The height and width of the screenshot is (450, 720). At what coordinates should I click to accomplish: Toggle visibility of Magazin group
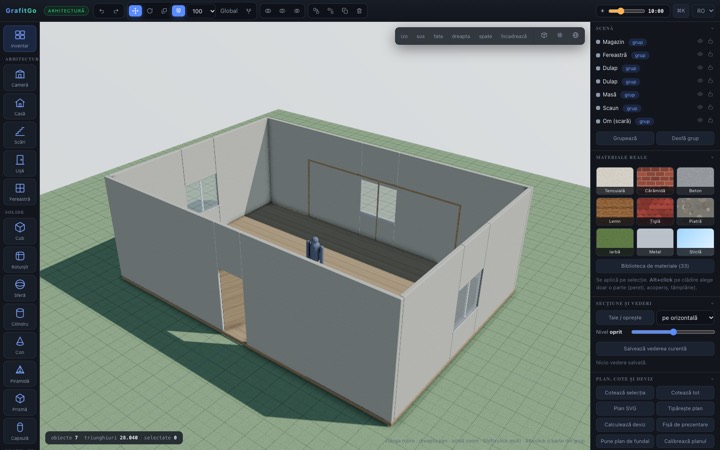[x=700, y=41]
